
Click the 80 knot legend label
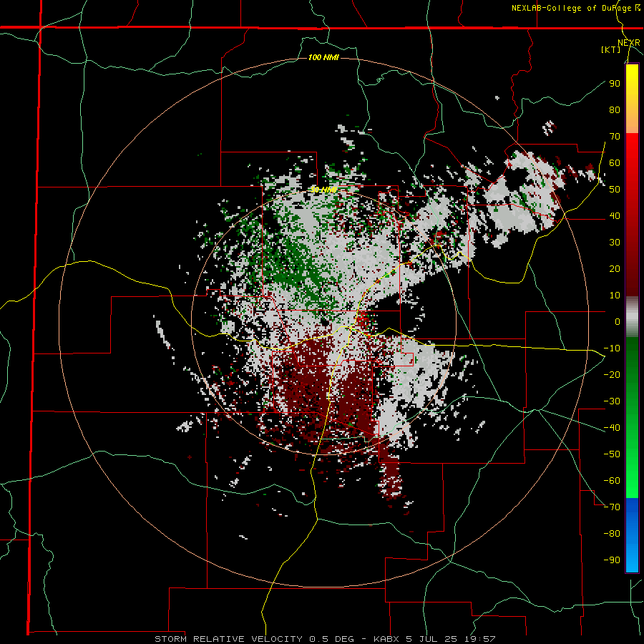click(x=615, y=109)
